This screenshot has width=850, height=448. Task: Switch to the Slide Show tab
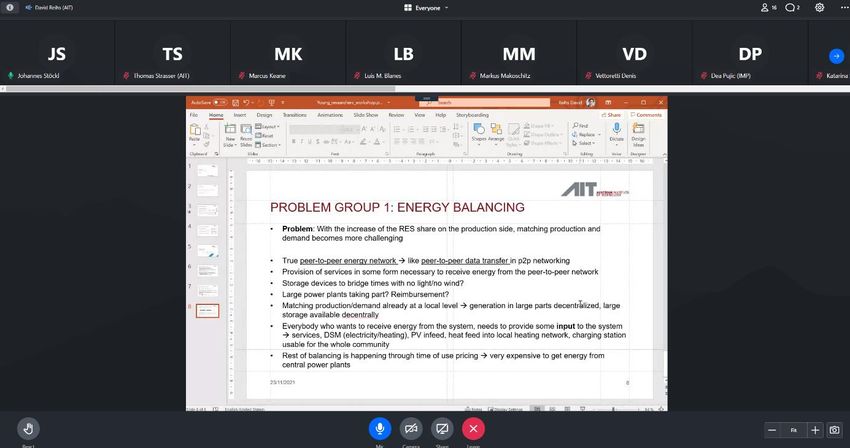click(x=366, y=115)
